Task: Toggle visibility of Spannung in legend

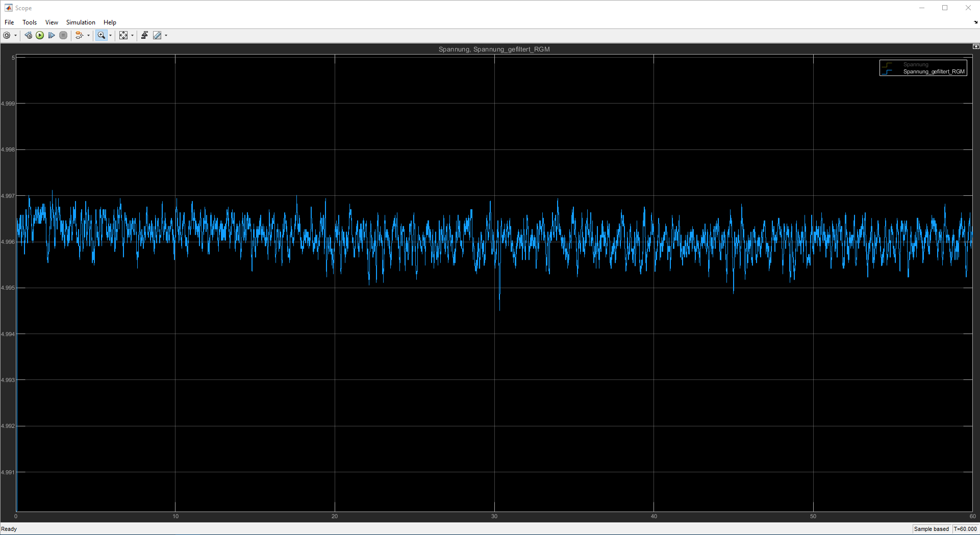Action: 915,64
